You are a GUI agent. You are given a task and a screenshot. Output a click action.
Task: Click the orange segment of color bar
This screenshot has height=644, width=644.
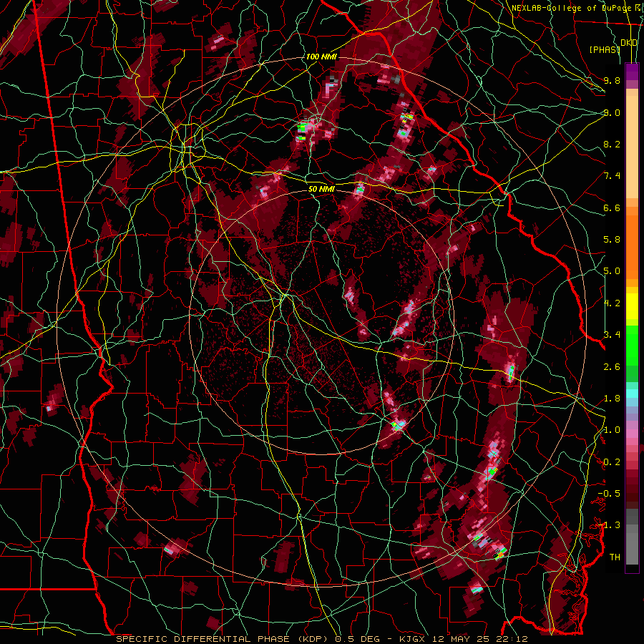(632, 247)
